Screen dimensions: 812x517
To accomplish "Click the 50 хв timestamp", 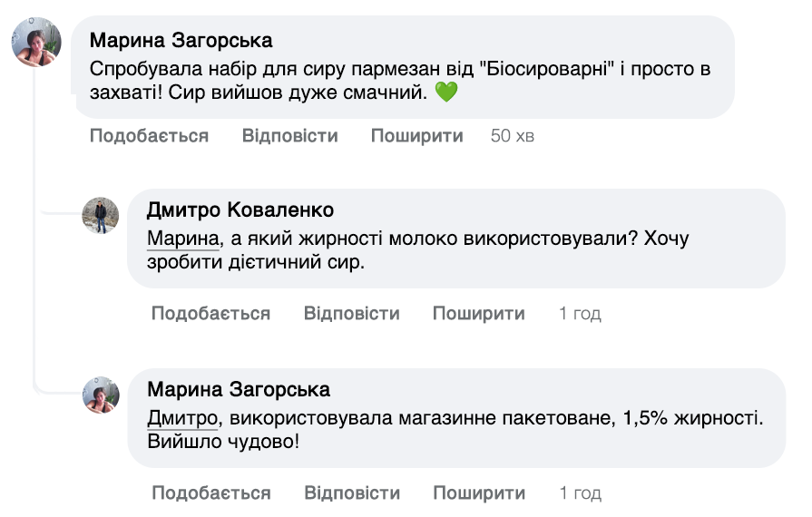I will (513, 136).
